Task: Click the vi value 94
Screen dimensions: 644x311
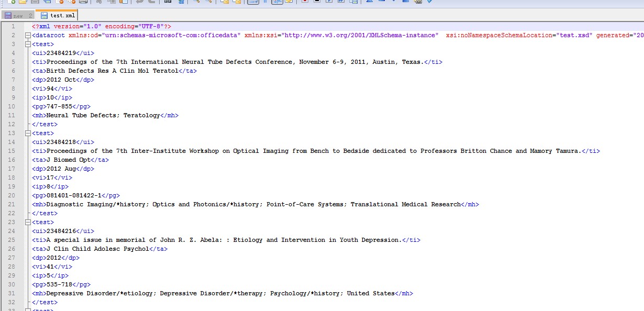Action: click(x=50, y=88)
